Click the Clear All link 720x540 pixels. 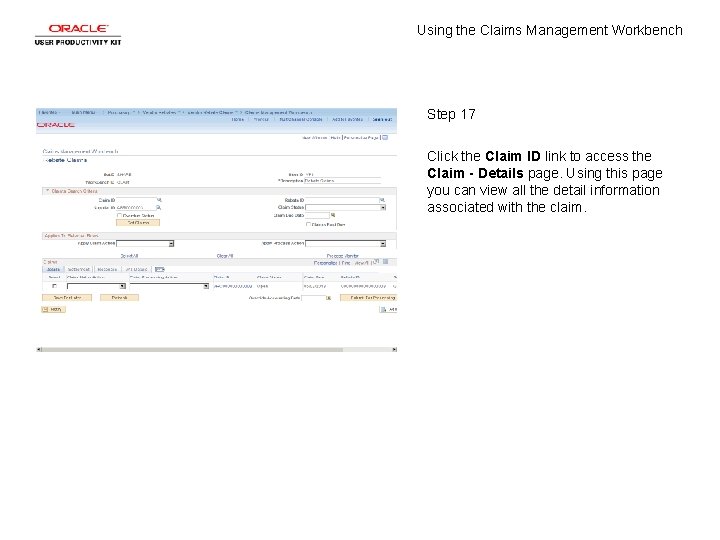225,256
